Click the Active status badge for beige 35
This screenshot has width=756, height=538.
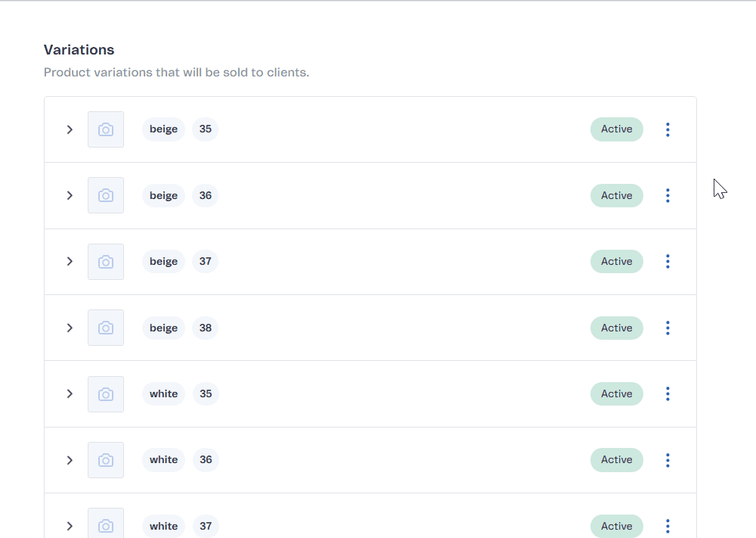pyautogui.click(x=616, y=129)
